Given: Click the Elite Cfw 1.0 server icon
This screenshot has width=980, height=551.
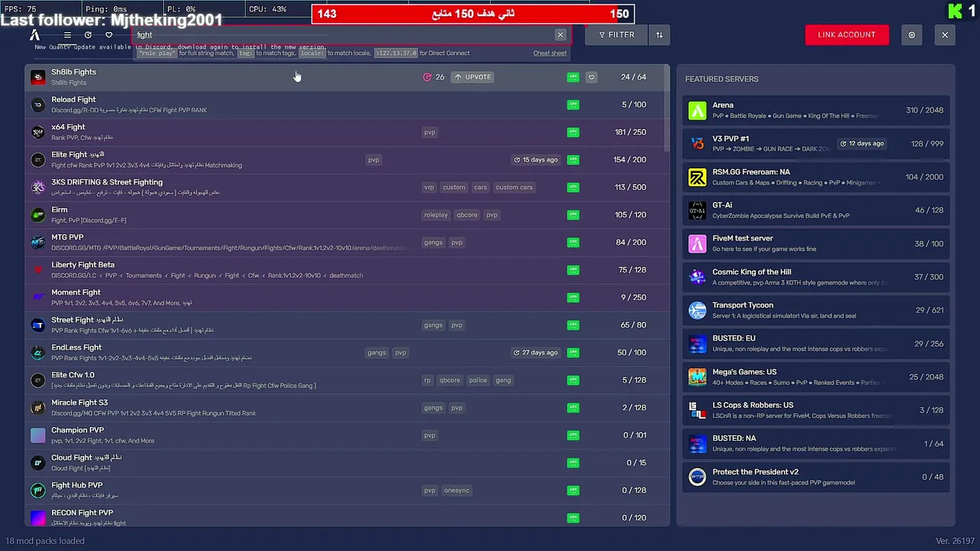Looking at the screenshot, I should (x=38, y=380).
